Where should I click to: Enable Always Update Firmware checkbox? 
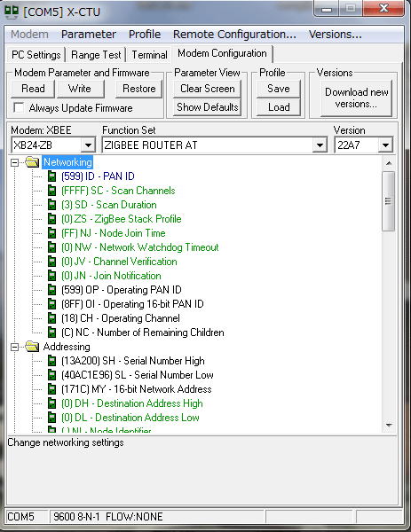pos(19,108)
